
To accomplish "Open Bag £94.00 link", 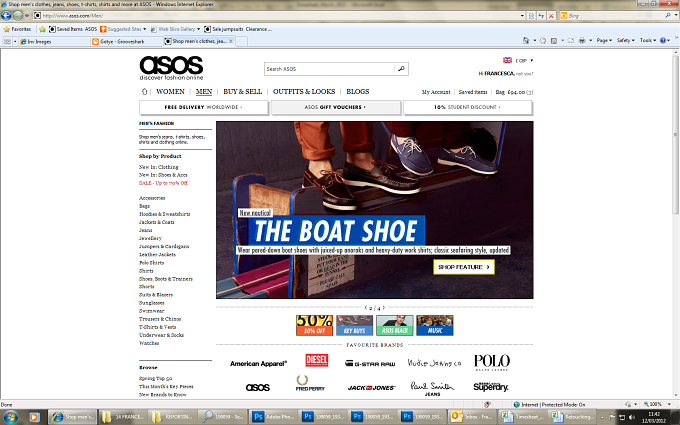I will pos(514,92).
